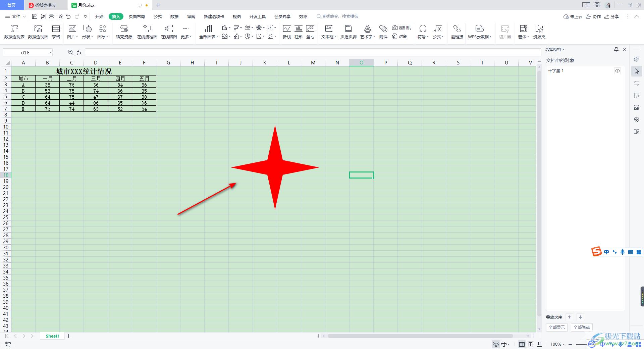Screen dimensions: 644x349
Task: Click the fx insert function icon
Action: (79, 52)
